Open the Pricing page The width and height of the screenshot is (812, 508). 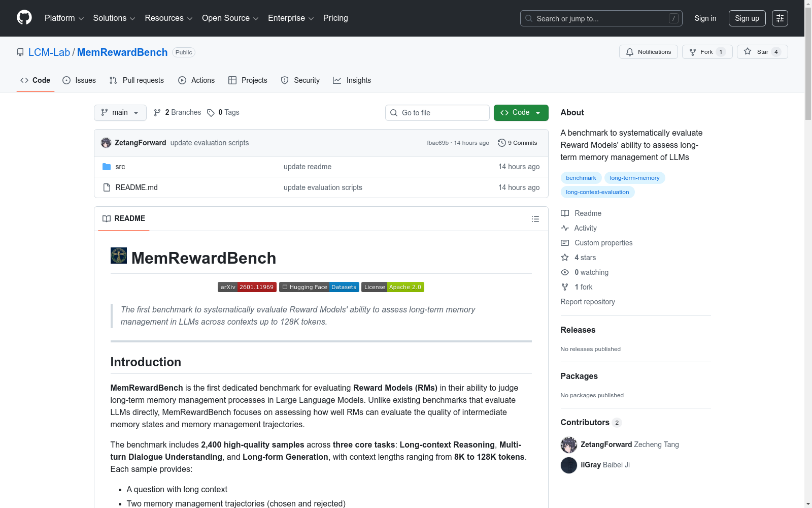click(x=335, y=18)
